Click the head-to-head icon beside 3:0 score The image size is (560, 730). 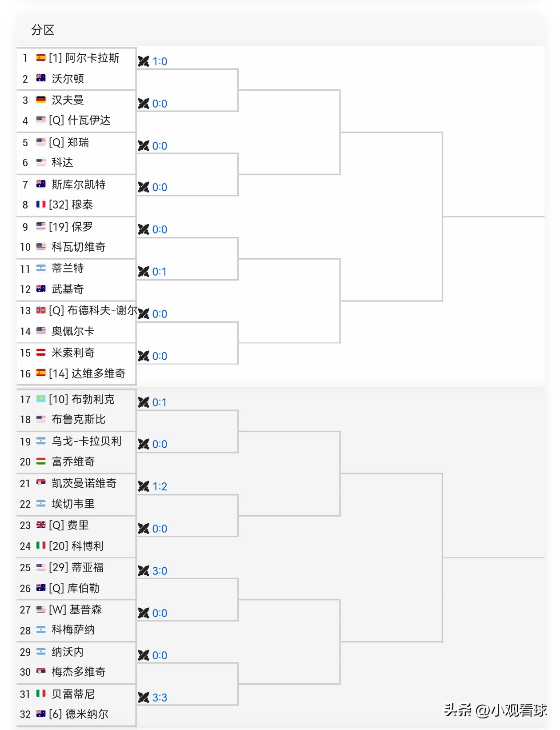(x=144, y=571)
